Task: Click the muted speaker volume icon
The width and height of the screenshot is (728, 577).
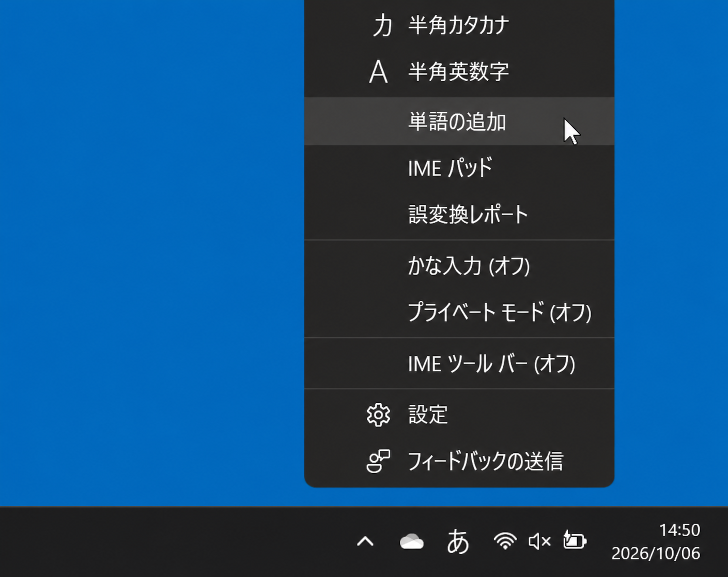Action: click(539, 542)
